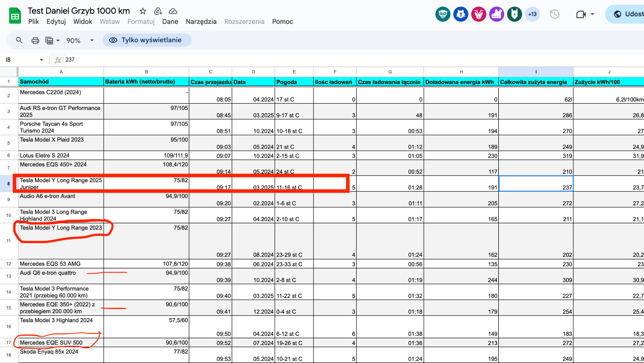This screenshot has height=363, width=644.
Task: Select the Mercedes C220d (2024) cell
Action: pos(61,96)
